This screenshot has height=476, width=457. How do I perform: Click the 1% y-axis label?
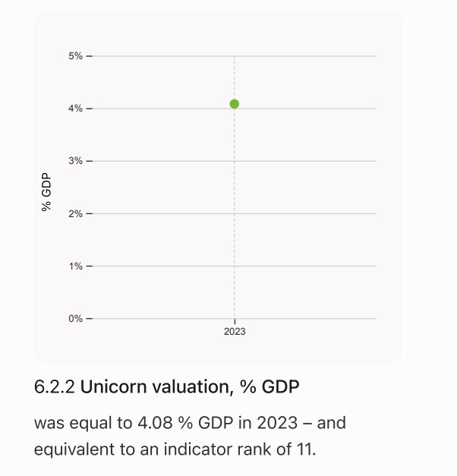(75, 266)
